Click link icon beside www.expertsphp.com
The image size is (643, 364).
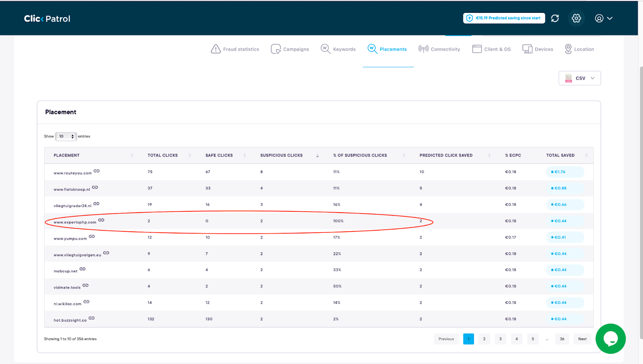pos(101,220)
